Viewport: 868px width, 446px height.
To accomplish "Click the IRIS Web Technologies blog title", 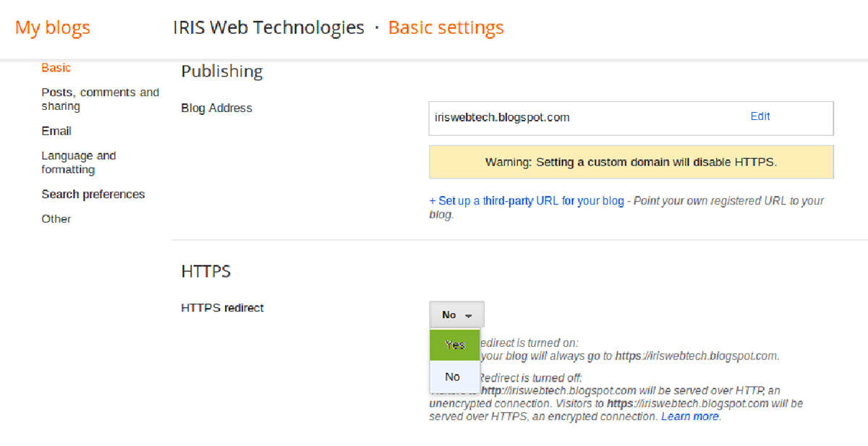I will [x=268, y=28].
